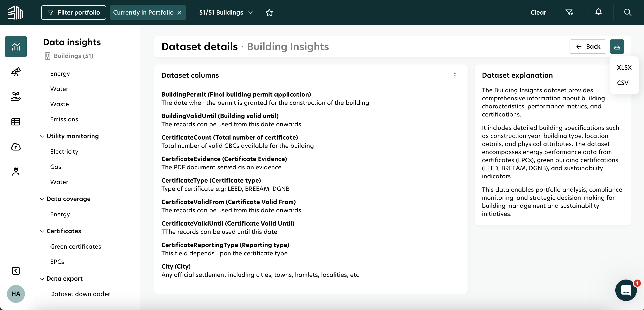Select the sustainability plant-hand icon in sidebar
This screenshot has width=644, height=310.
[x=15, y=96]
